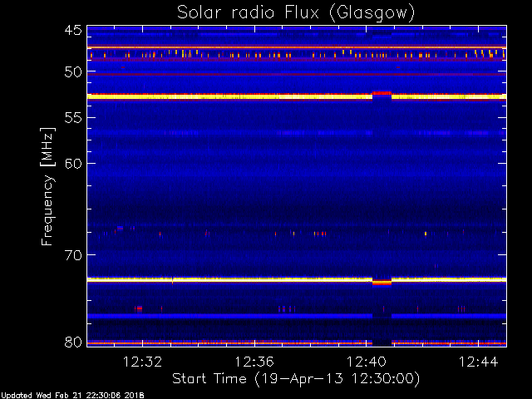Click the red-orange data-gap block near 73 MHz
532x399 pixels.
tap(382, 283)
